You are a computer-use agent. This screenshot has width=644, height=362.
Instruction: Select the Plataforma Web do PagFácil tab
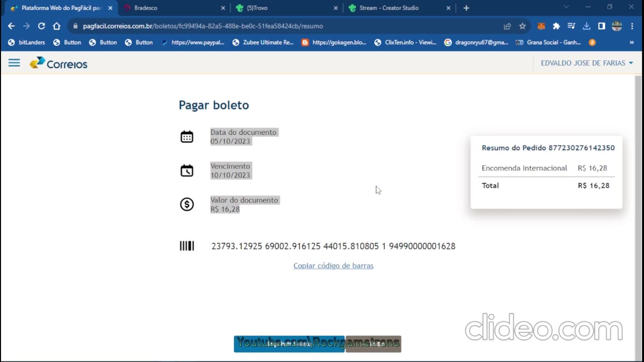click(62, 8)
